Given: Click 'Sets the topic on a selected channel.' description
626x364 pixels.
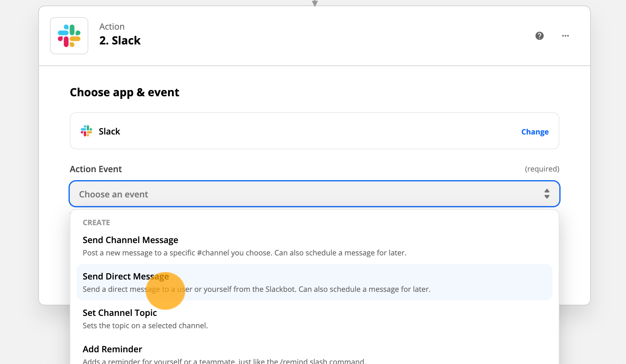Looking at the screenshot, I should [x=145, y=325].
